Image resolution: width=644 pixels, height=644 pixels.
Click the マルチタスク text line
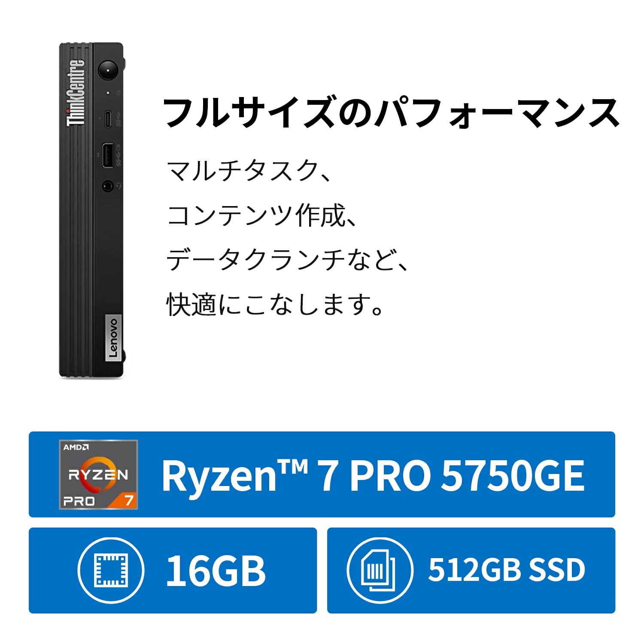249,171
